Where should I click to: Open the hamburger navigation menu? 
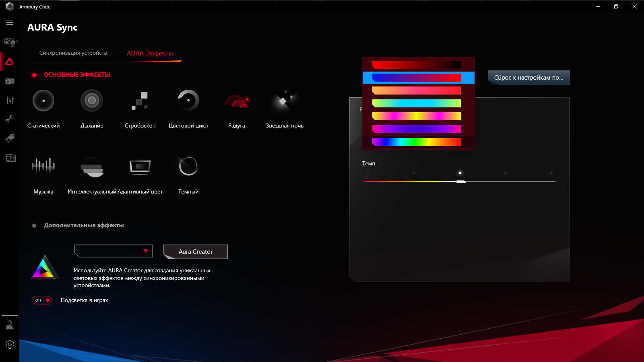[10, 23]
